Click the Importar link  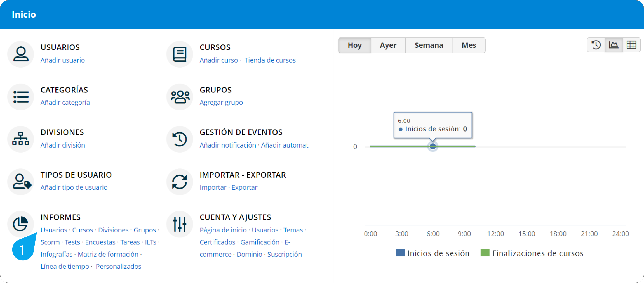coord(213,187)
